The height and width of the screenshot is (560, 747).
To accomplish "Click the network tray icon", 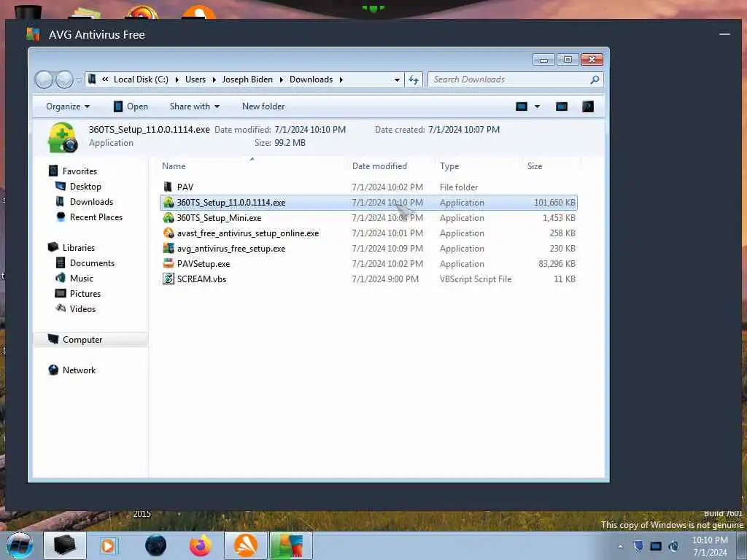I will [x=656, y=546].
